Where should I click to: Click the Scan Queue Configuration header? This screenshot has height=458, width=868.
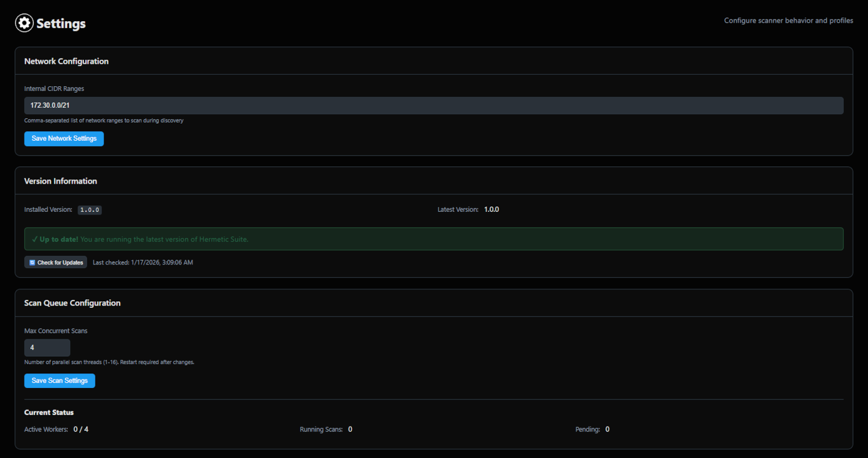coord(72,303)
